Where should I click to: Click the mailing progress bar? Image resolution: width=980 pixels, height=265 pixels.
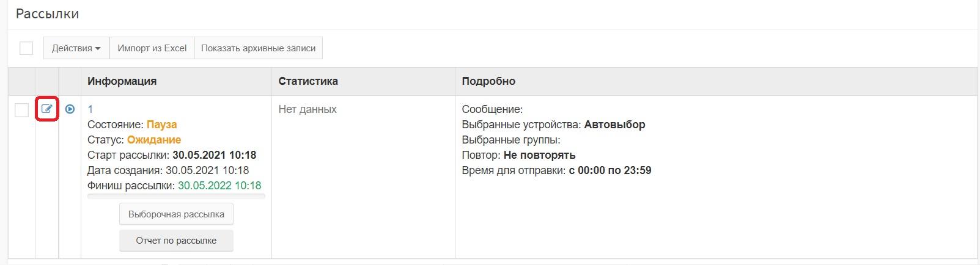pos(176,197)
